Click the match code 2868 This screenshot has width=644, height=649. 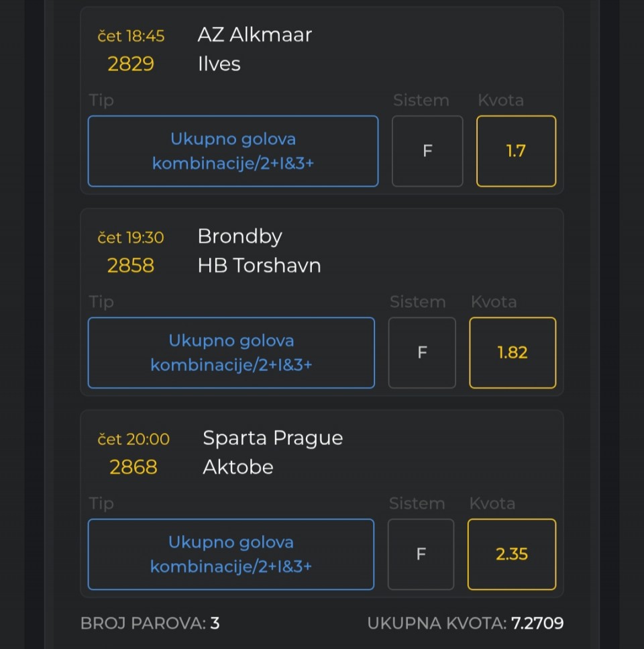133,467
